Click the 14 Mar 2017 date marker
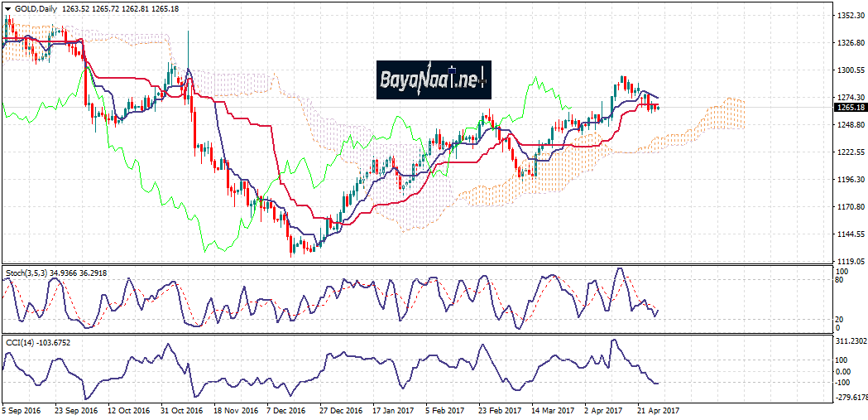Screen dimensions: 868x420 click(552, 410)
